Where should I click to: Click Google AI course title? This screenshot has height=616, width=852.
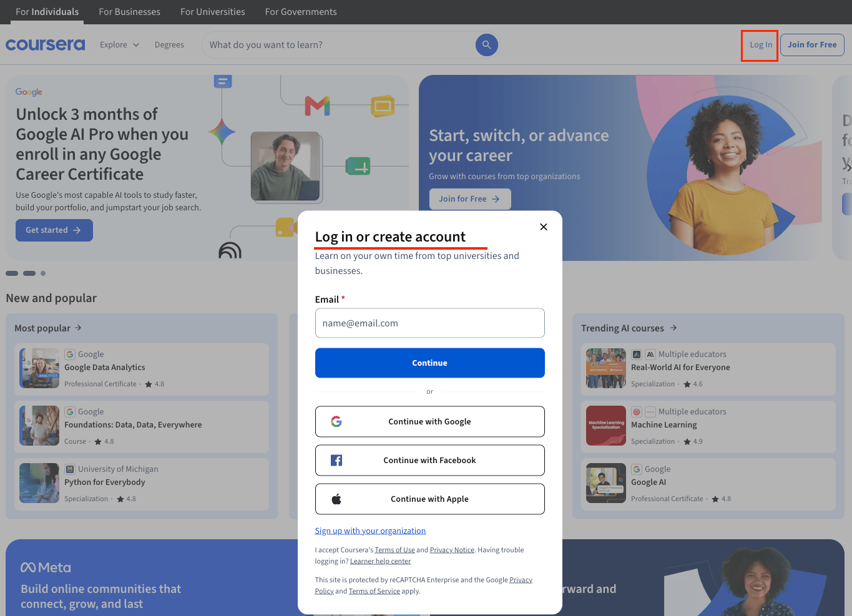pos(649,482)
